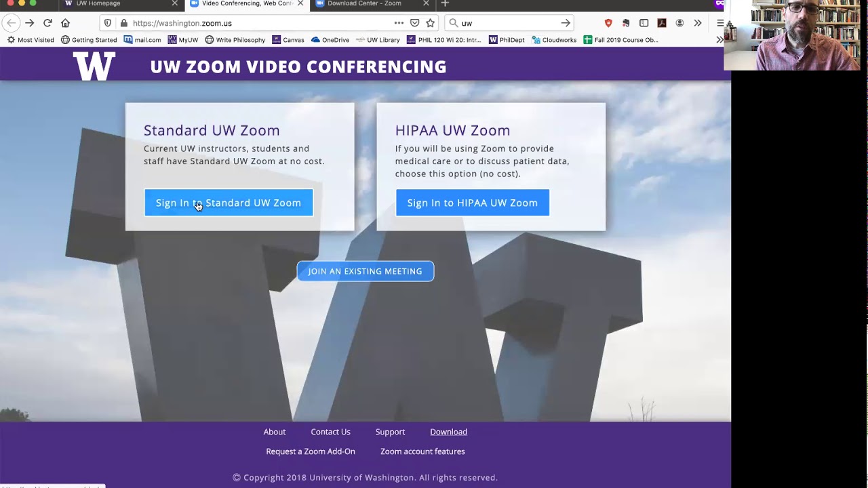Screen dimensions: 868x488
Task: Open the Download footer link
Action: pos(448,432)
